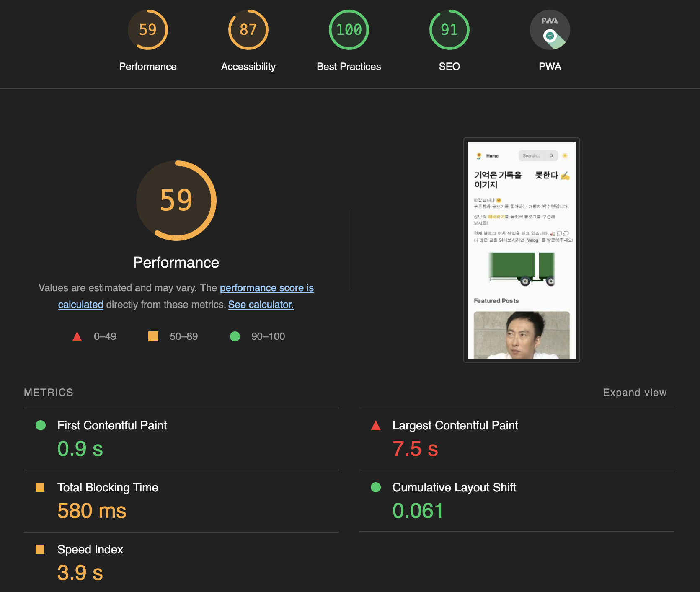
Task: Click the large Performance gauge with 59
Action: click(x=176, y=201)
